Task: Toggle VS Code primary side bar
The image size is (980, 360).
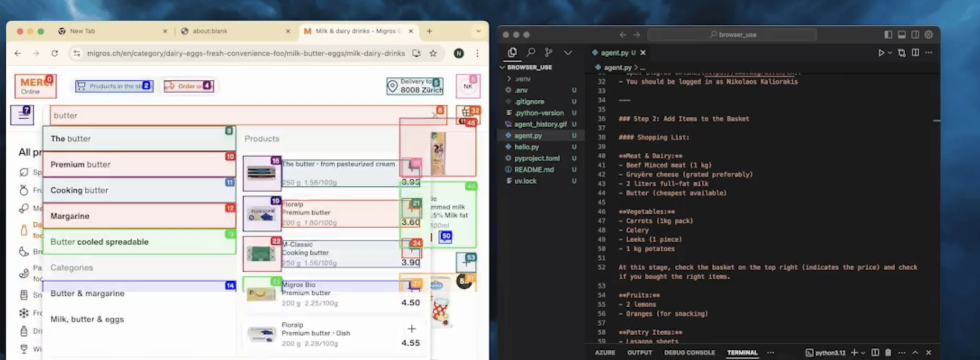Action: click(x=888, y=35)
